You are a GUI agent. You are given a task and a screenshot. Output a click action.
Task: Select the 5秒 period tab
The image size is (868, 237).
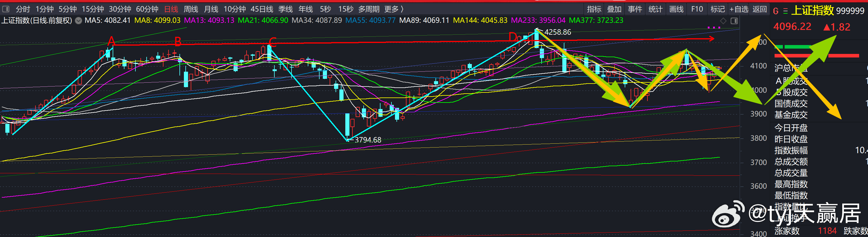(x=325, y=9)
